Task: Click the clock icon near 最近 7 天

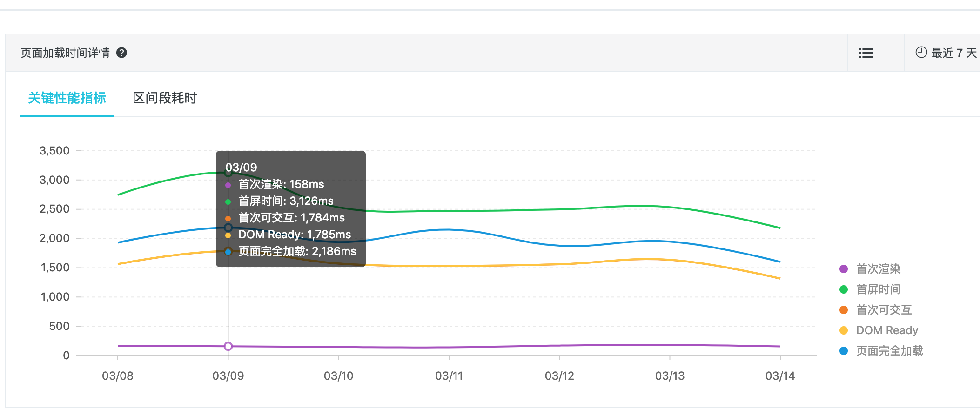Action: tap(921, 52)
